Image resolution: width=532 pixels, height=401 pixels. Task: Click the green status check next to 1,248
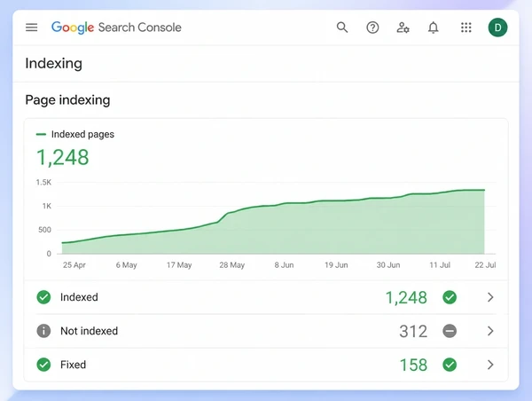450,297
